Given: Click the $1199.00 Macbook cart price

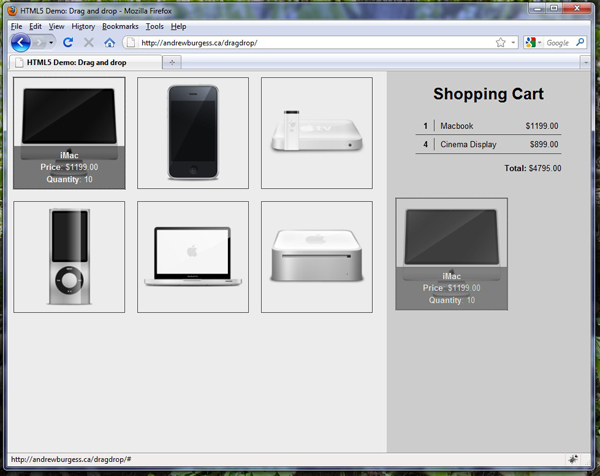Looking at the screenshot, I should tap(541, 126).
